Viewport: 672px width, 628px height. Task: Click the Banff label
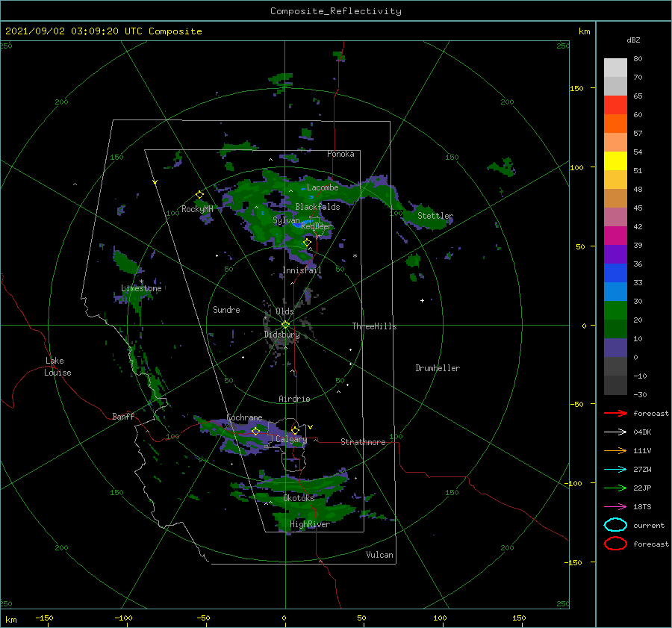pyautogui.click(x=123, y=416)
